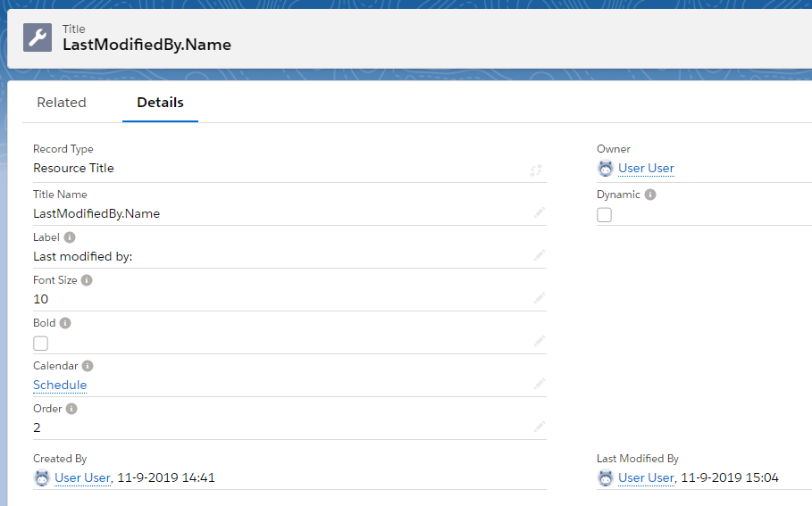Image resolution: width=812 pixels, height=506 pixels.
Task: Click info icon beside Calendar label
Action: coord(88,366)
